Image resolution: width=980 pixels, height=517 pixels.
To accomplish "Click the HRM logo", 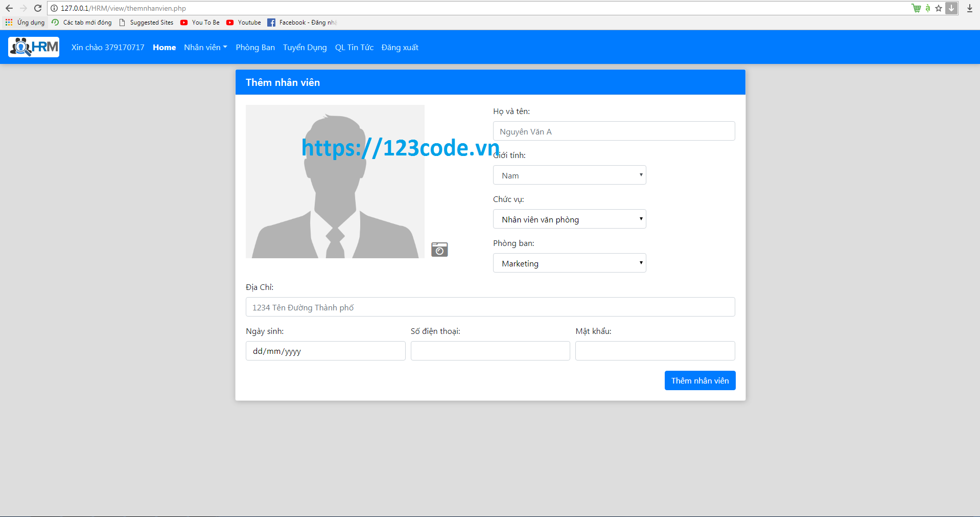I will tap(33, 47).
